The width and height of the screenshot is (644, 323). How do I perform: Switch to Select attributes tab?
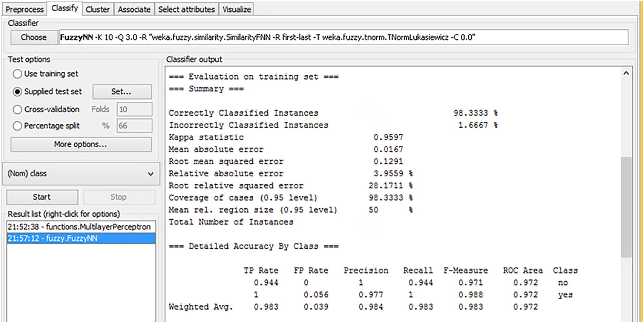click(x=186, y=9)
